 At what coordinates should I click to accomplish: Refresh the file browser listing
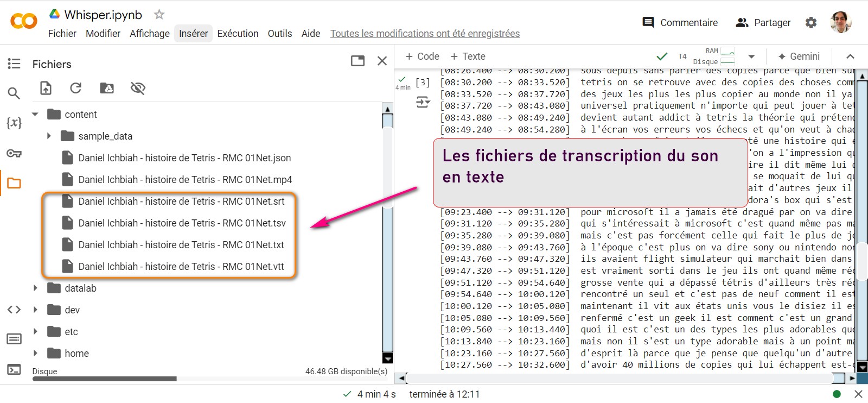pyautogui.click(x=76, y=88)
